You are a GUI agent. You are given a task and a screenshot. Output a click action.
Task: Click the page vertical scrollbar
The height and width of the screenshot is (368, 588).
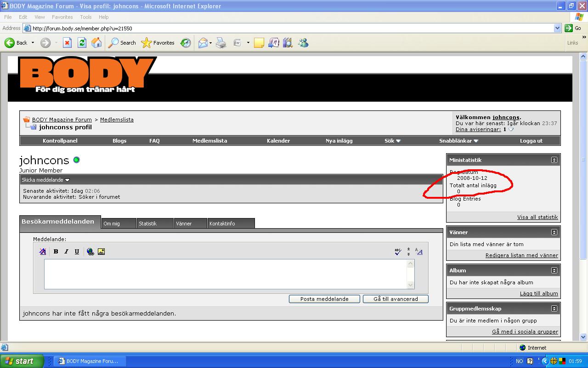[x=584, y=197]
